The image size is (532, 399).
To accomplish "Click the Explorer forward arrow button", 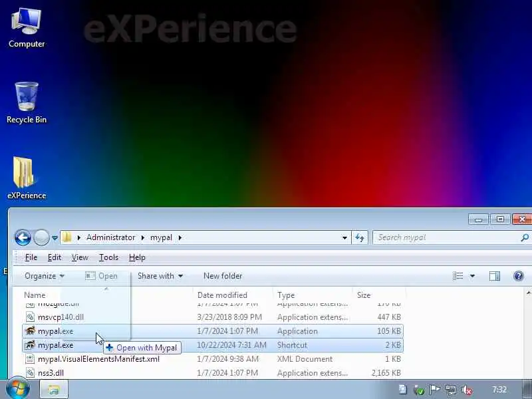I will click(41, 237).
